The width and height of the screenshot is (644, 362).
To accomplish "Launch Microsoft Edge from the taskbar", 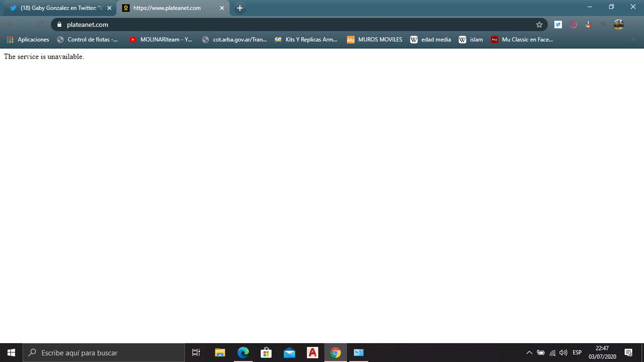I will click(x=243, y=352).
